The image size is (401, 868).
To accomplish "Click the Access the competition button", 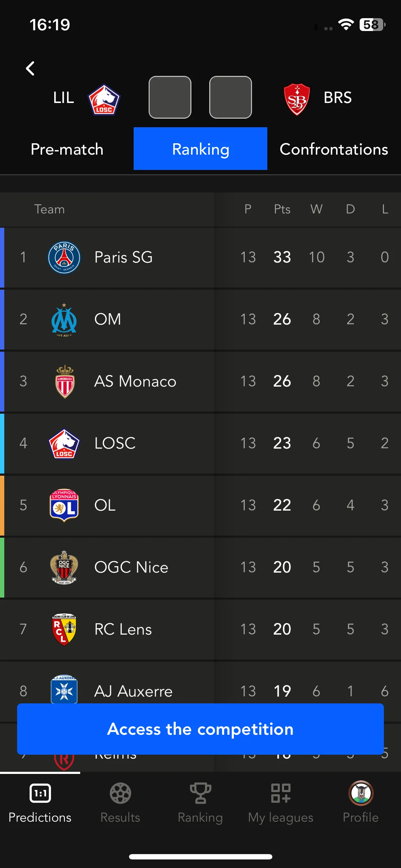I will (x=200, y=729).
